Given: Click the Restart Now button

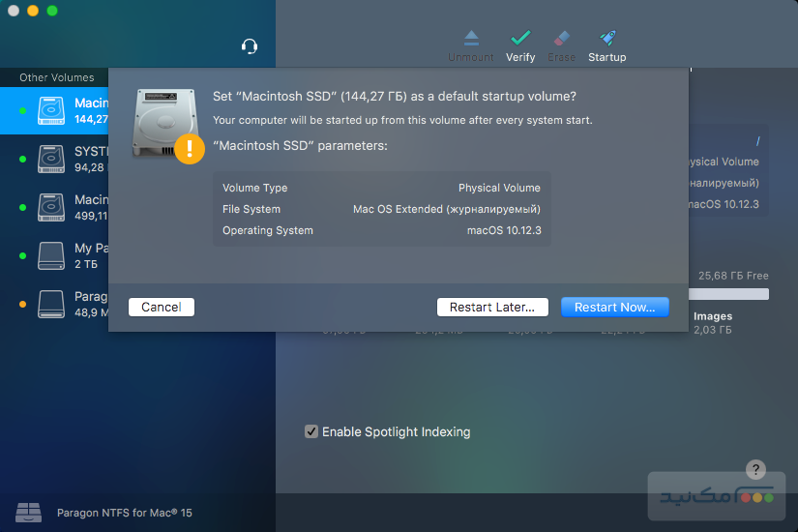Looking at the screenshot, I should tap(615, 307).
